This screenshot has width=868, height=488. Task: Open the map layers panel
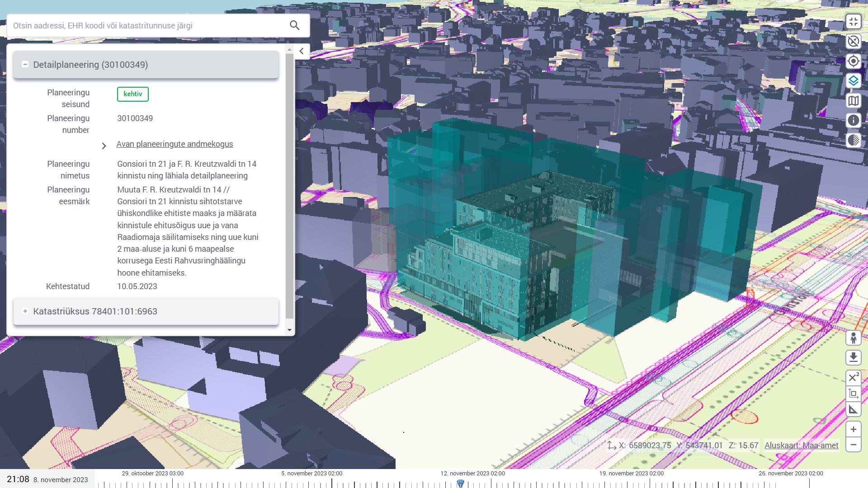pyautogui.click(x=853, y=81)
